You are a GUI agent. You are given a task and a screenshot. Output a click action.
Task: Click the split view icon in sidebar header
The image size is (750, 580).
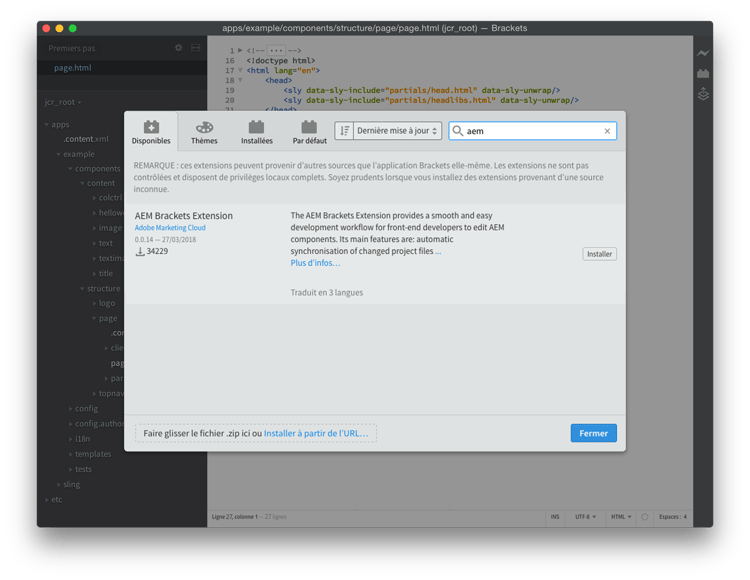click(196, 48)
